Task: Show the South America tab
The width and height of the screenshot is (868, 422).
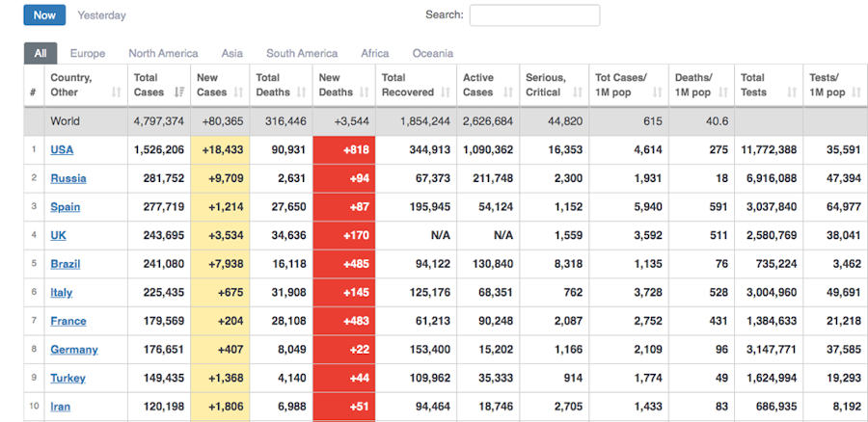Action: tap(302, 54)
